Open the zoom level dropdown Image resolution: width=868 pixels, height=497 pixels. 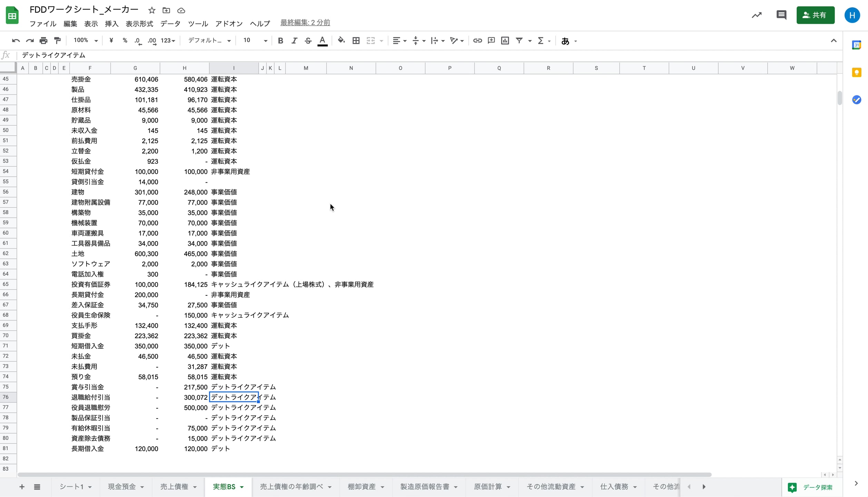click(85, 40)
